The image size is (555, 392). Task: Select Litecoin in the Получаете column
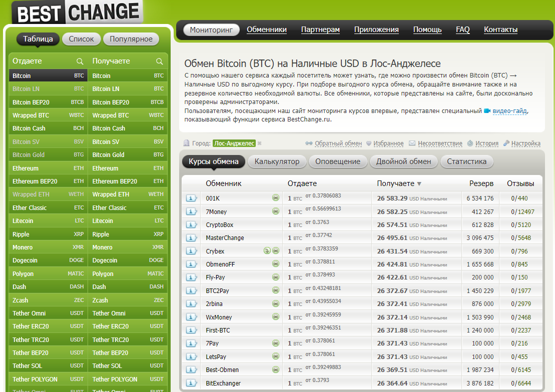(x=128, y=221)
